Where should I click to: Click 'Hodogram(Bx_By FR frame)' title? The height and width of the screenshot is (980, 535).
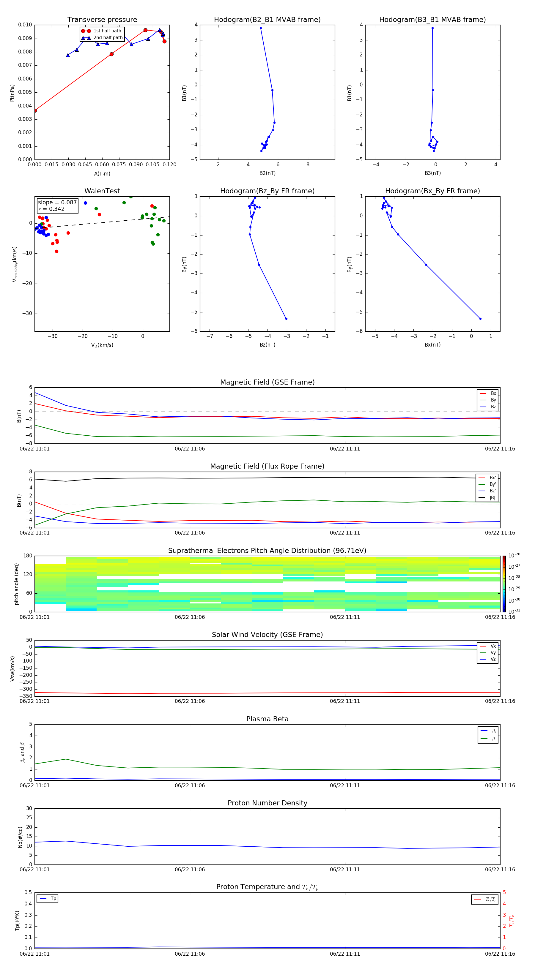point(432,191)
